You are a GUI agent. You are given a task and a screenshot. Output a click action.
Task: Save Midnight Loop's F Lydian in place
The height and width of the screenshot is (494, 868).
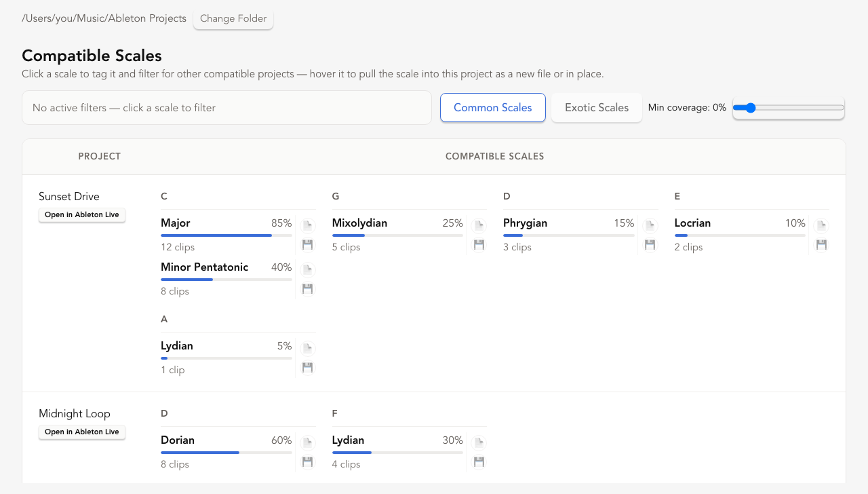[479, 462]
